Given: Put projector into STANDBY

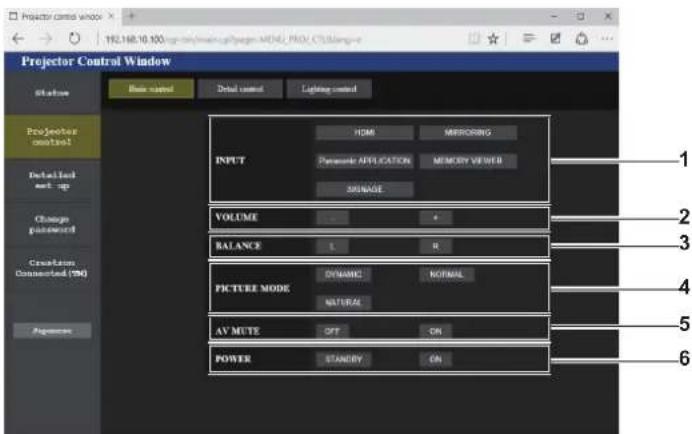Looking at the screenshot, I should coord(343,359).
